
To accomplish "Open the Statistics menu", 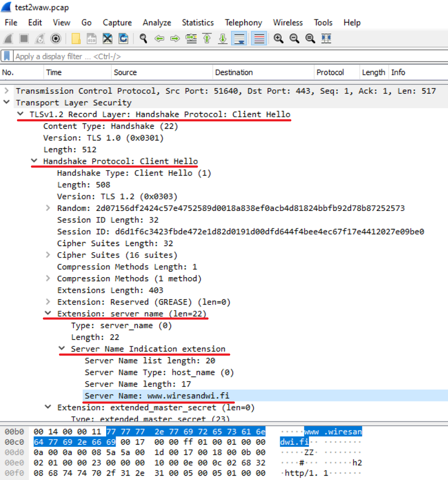I will point(198,22).
